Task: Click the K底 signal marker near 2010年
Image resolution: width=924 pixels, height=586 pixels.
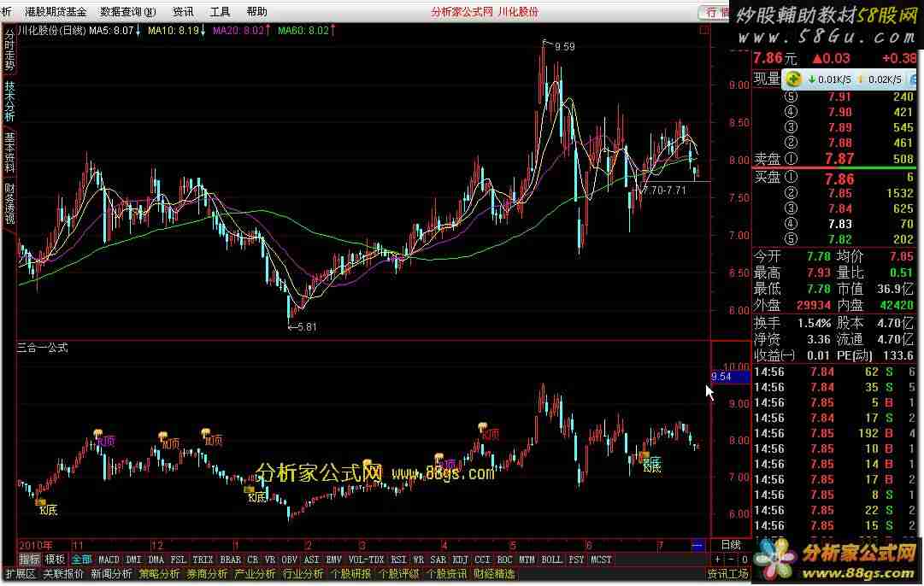Action: click(49, 510)
